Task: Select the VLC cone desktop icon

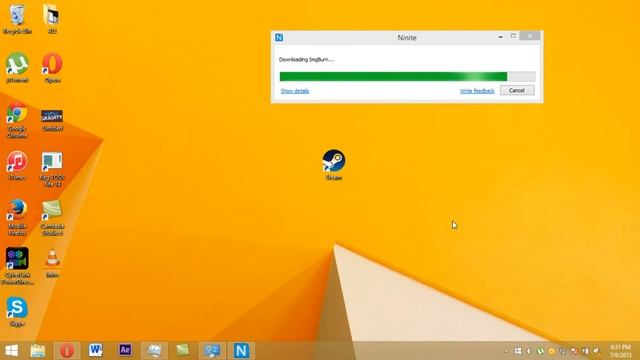Action: click(52, 263)
